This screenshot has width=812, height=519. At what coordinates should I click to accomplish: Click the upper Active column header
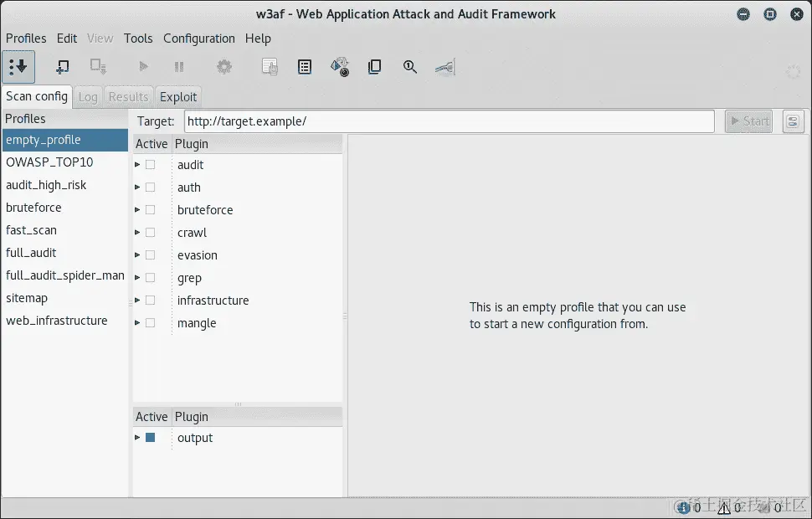tap(152, 144)
